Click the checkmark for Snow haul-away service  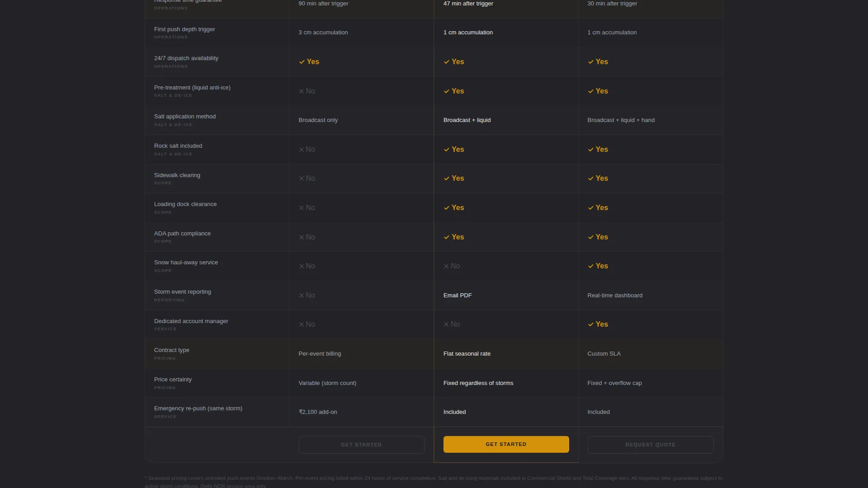[590, 266]
